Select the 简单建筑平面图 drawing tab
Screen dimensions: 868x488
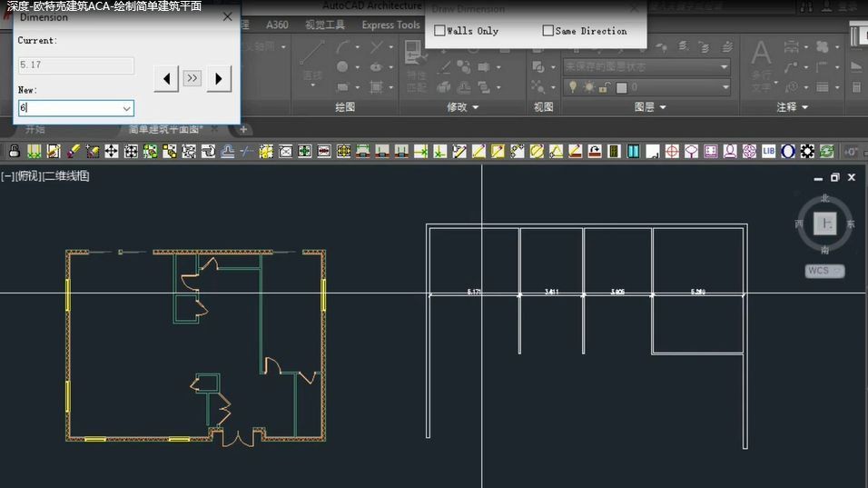click(x=165, y=129)
